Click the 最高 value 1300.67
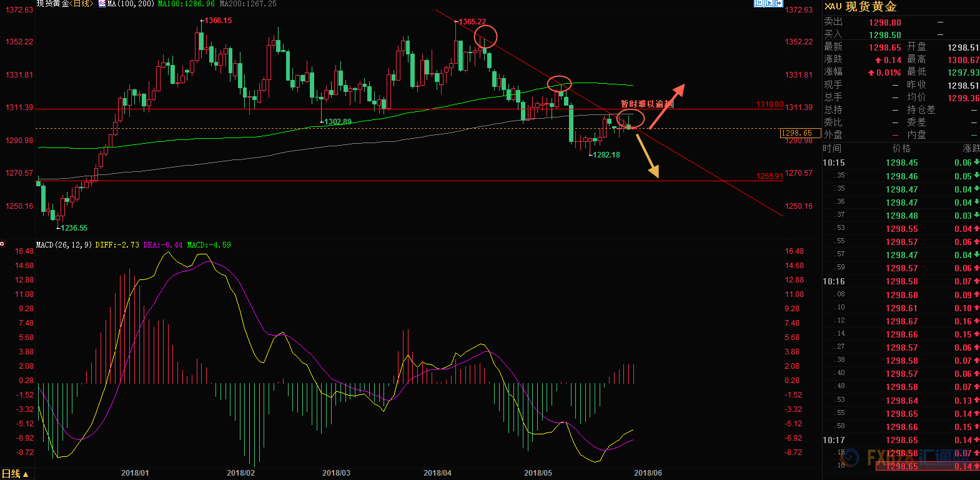 (963, 60)
